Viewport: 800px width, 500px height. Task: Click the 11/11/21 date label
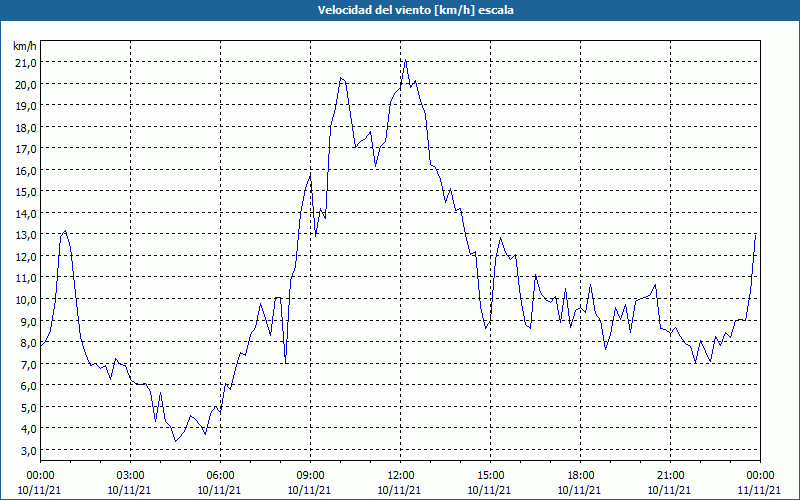(x=759, y=490)
